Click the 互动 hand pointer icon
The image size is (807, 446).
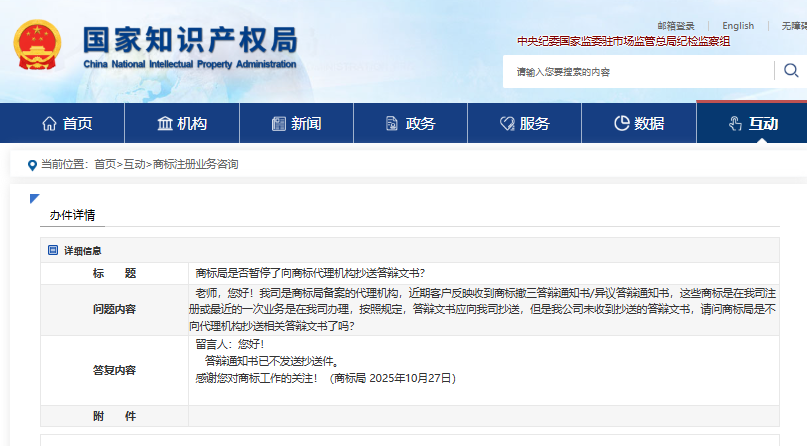click(735, 123)
